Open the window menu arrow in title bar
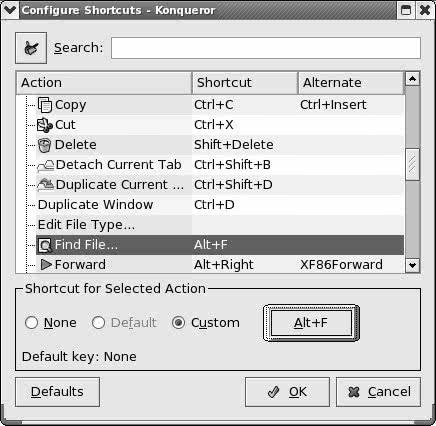This screenshot has width=436, height=426. coord(10,10)
